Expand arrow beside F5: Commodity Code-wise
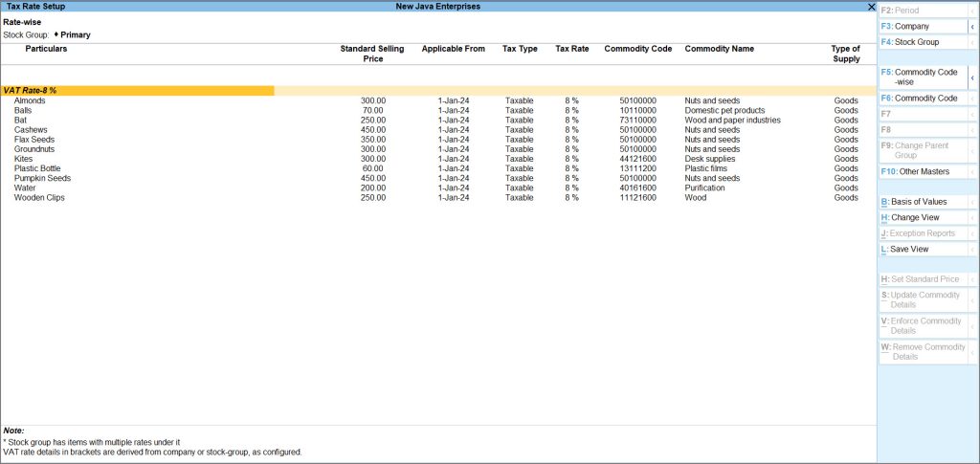Viewport: 980px width, 464px height. (972, 77)
